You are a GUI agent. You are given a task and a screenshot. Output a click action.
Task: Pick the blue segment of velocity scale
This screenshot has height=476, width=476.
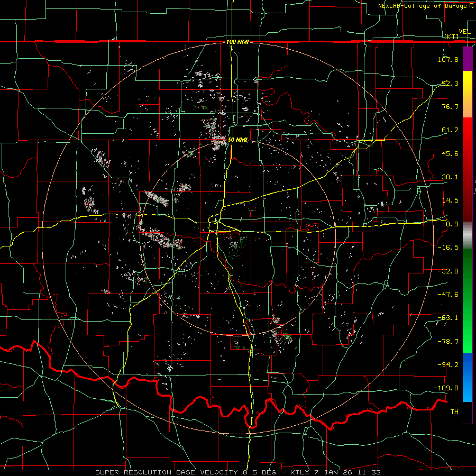click(467, 377)
